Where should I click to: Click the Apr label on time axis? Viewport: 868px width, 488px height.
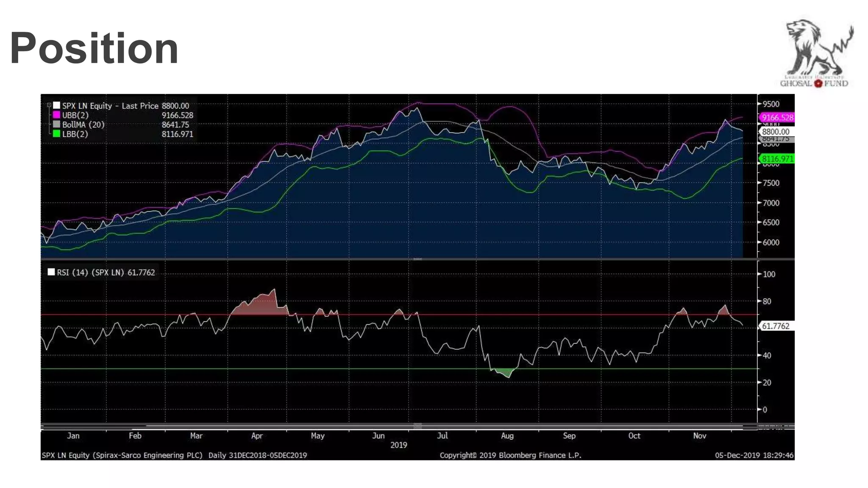(x=257, y=435)
